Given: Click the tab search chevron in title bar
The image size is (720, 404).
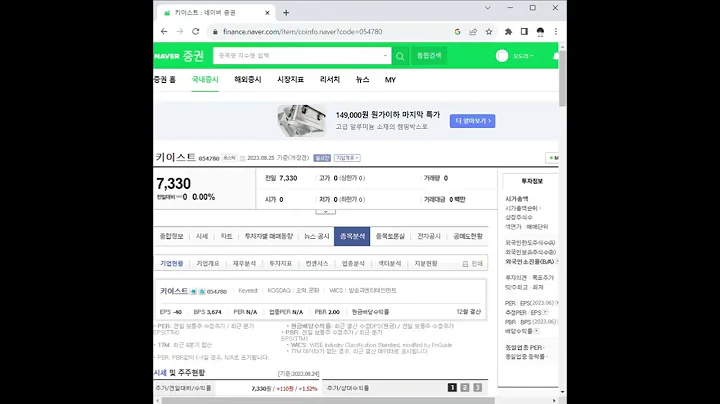Looking at the screenshot, I should [488, 8].
